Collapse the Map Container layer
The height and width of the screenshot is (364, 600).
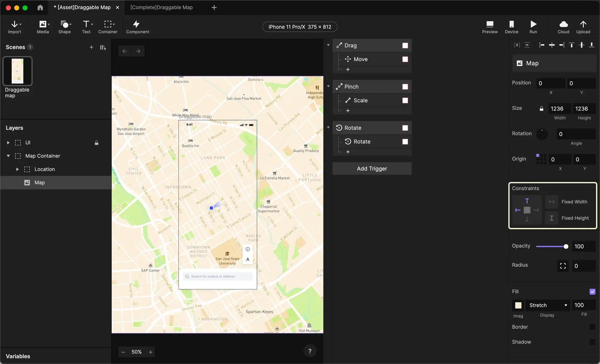tap(8, 156)
